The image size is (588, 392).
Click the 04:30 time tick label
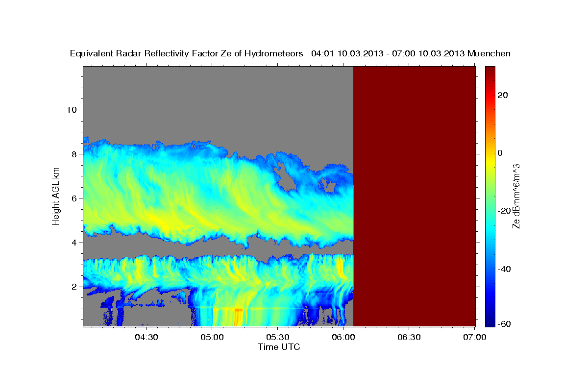click(x=147, y=337)
